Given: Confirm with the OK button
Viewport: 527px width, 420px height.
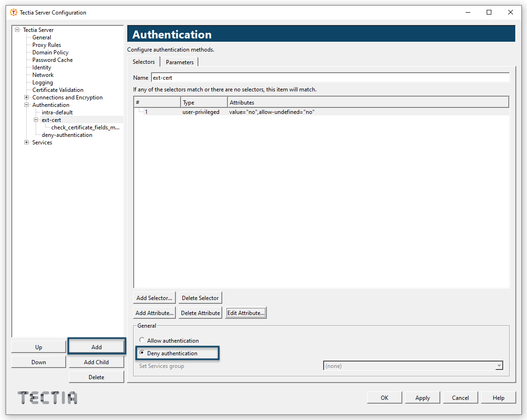Looking at the screenshot, I should tap(384, 397).
